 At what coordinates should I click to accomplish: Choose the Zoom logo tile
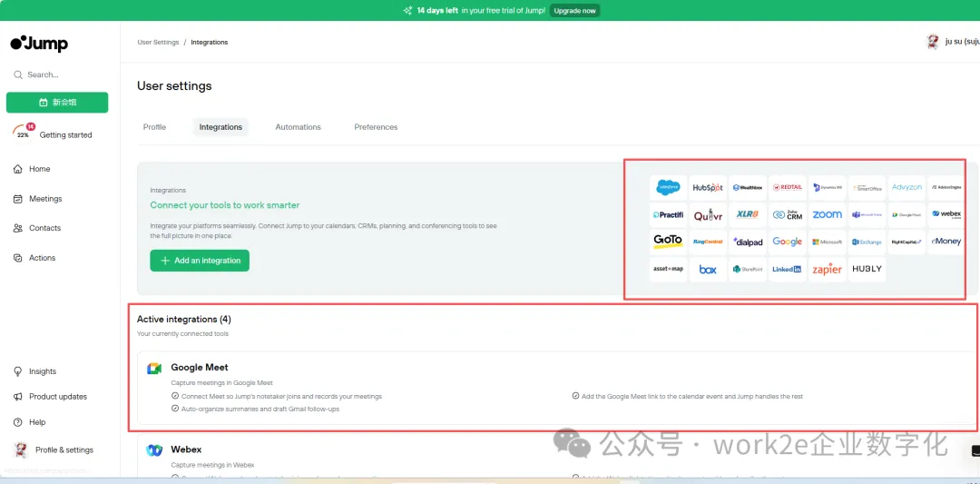[827, 215]
